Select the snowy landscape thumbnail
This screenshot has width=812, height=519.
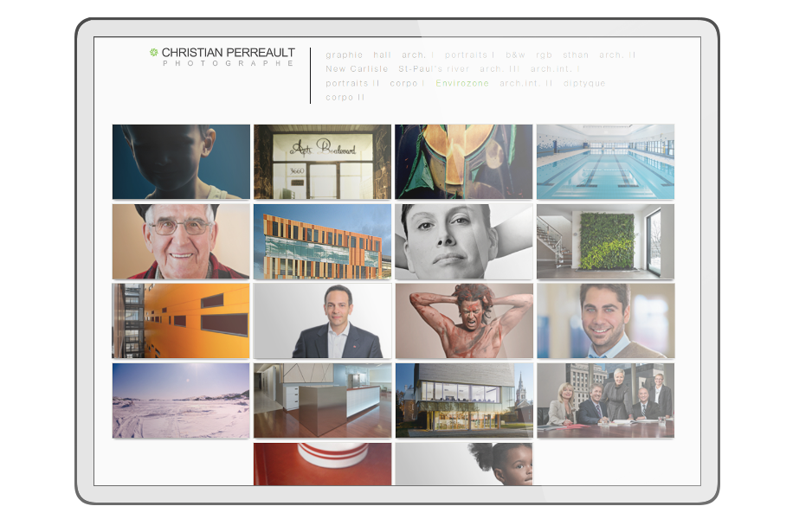coord(181,400)
